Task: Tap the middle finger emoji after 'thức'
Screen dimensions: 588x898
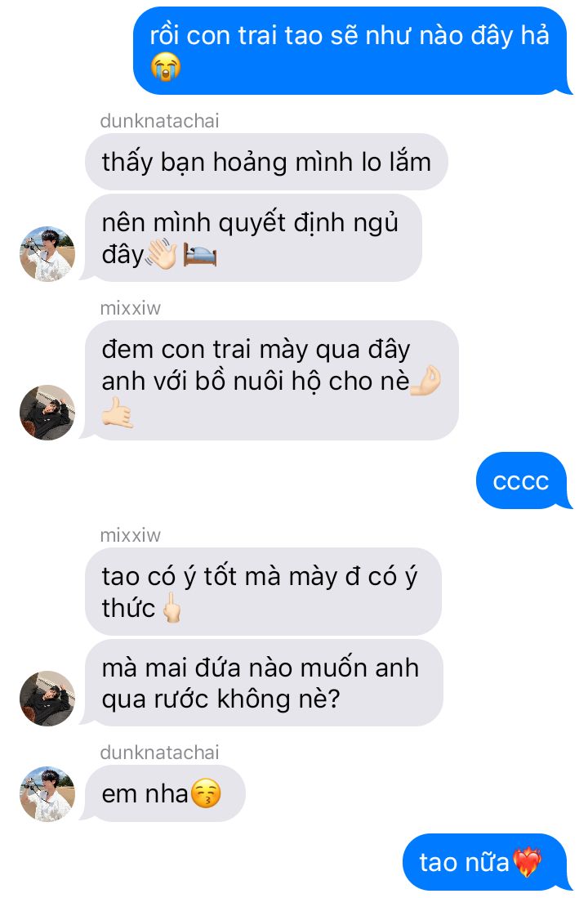Action: pos(171,608)
